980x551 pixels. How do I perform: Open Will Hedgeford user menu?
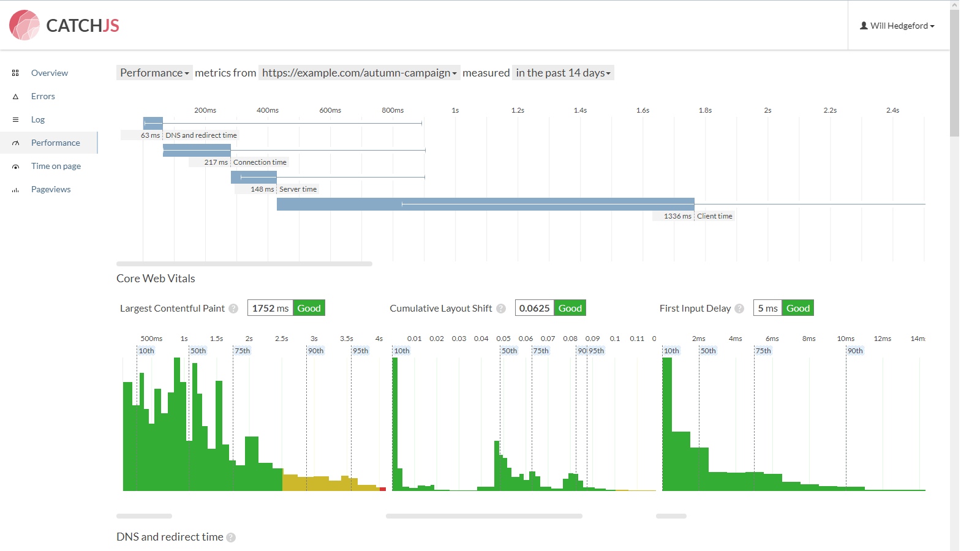tap(897, 26)
